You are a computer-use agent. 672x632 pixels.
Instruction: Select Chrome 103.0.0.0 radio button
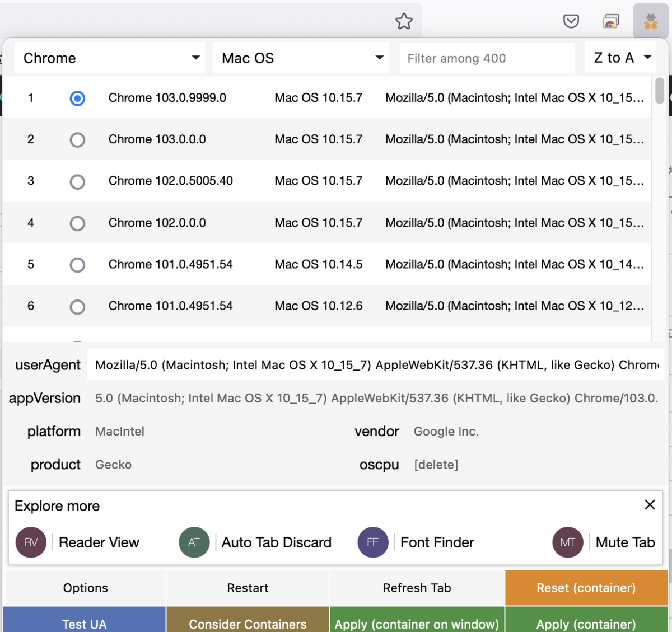click(x=77, y=140)
